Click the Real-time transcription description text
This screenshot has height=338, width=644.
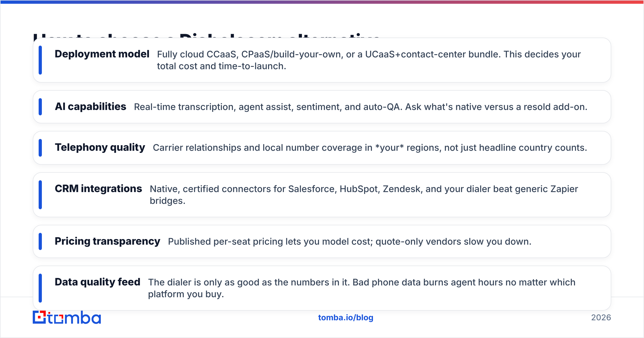coord(361,107)
